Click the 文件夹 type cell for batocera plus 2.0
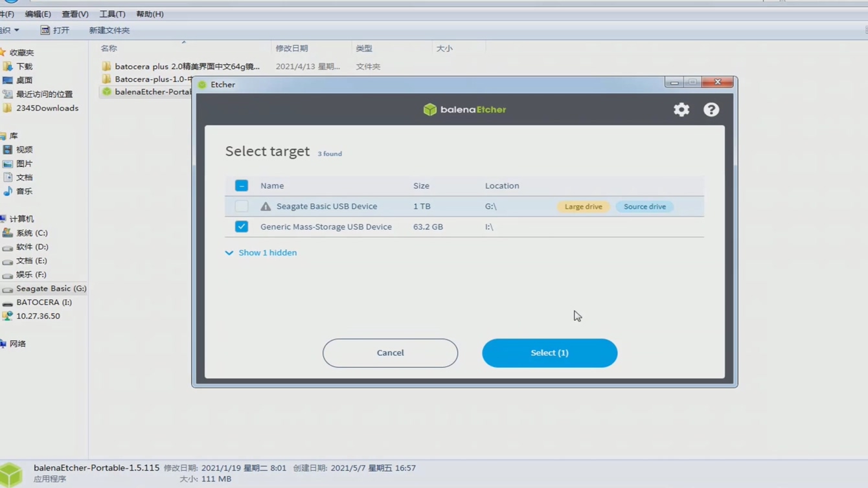Image resolution: width=868 pixels, height=488 pixels. 368,67
